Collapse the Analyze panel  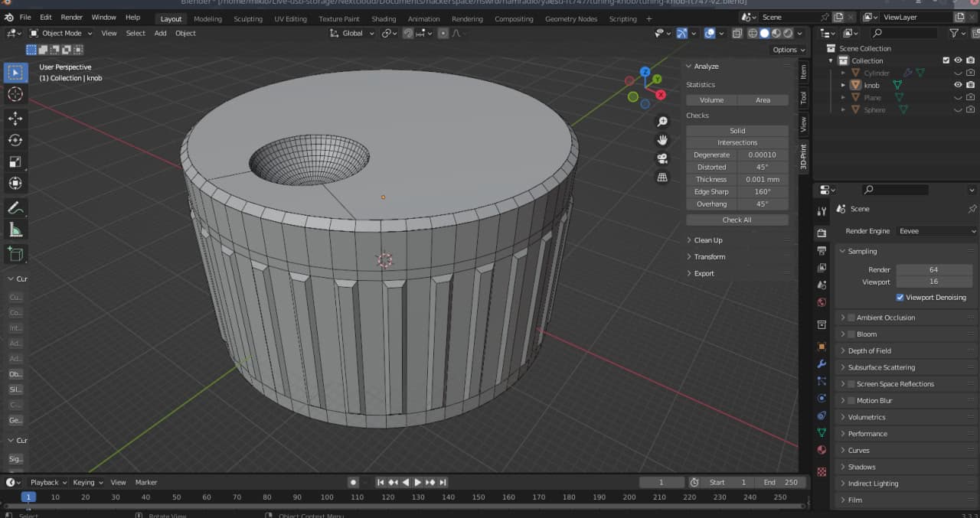(x=705, y=67)
